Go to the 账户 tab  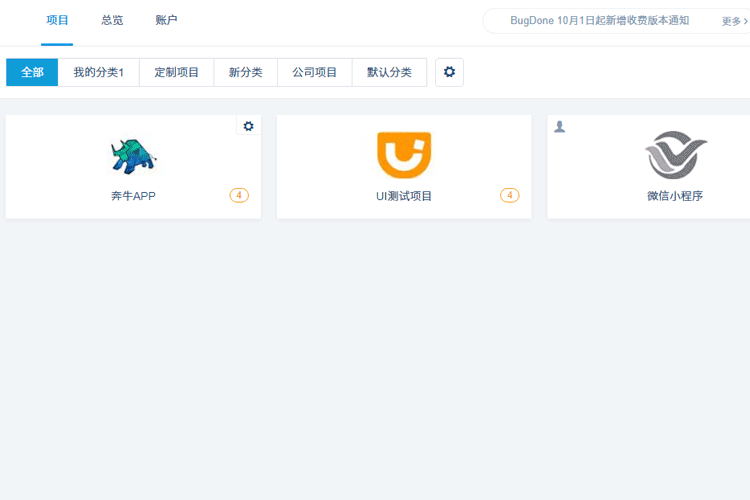point(166,20)
